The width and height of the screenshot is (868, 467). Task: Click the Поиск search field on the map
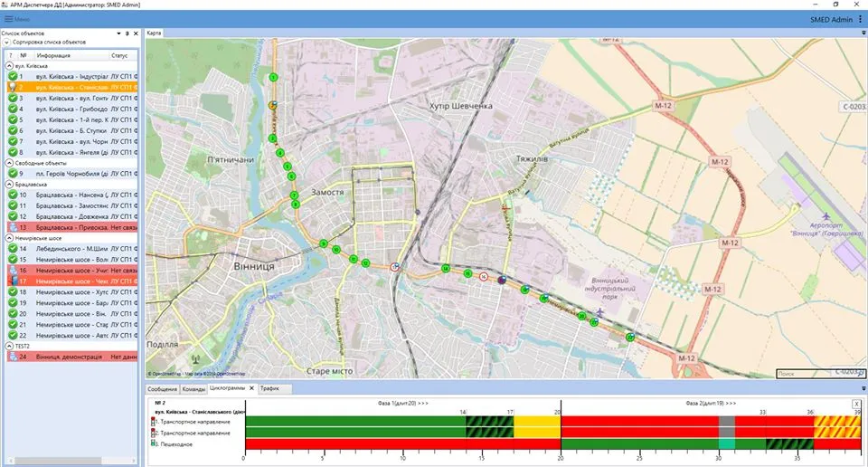tap(818, 373)
